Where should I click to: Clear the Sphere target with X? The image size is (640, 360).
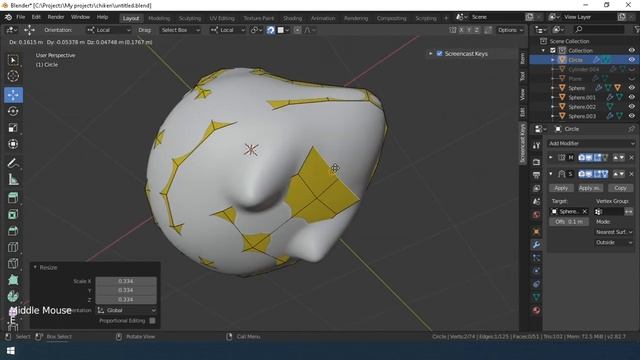(584, 211)
